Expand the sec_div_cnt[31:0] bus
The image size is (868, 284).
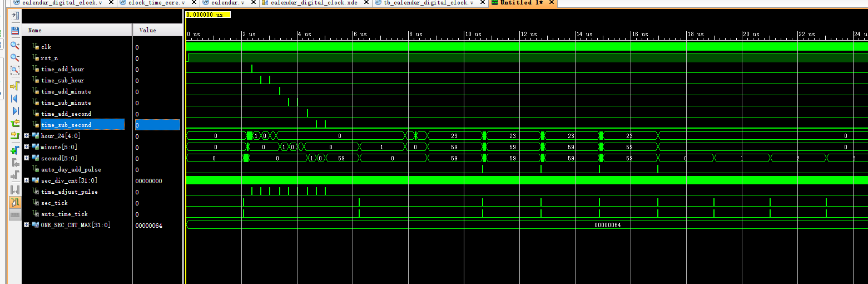(x=27, y=180)
